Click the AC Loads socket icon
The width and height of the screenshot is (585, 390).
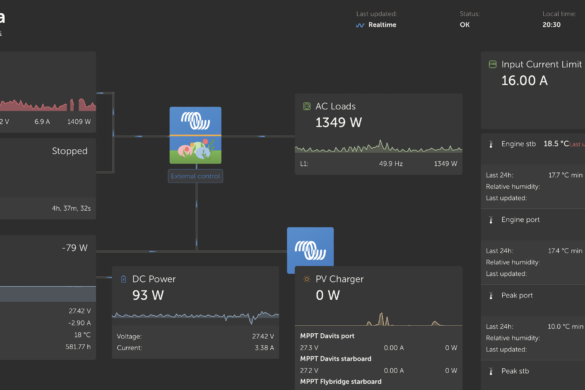(306, 106)
